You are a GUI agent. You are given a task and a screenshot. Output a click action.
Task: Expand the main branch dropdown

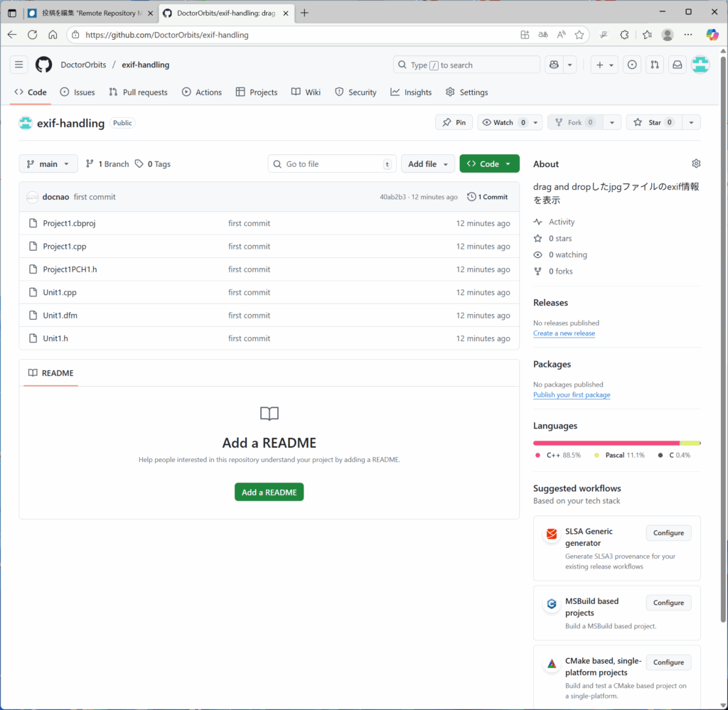pyautogui.click(x=48, y=163)
